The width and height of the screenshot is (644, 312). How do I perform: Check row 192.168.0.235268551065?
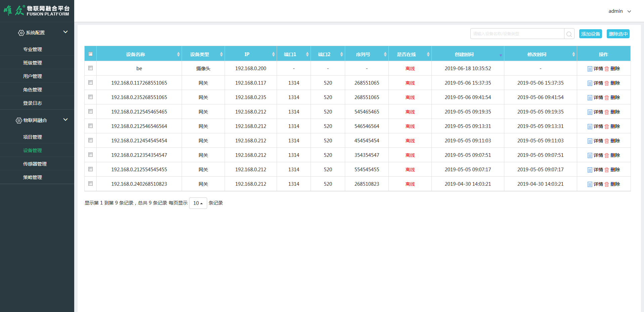90,97
